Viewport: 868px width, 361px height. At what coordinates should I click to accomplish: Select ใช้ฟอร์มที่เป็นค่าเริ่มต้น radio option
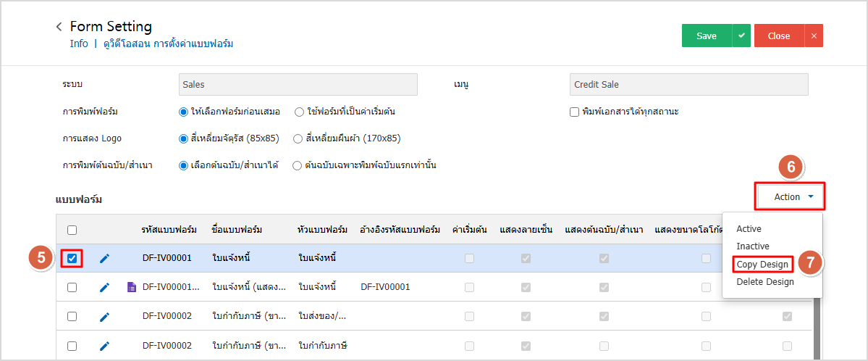pyautogui.click(x=299, y=112)
